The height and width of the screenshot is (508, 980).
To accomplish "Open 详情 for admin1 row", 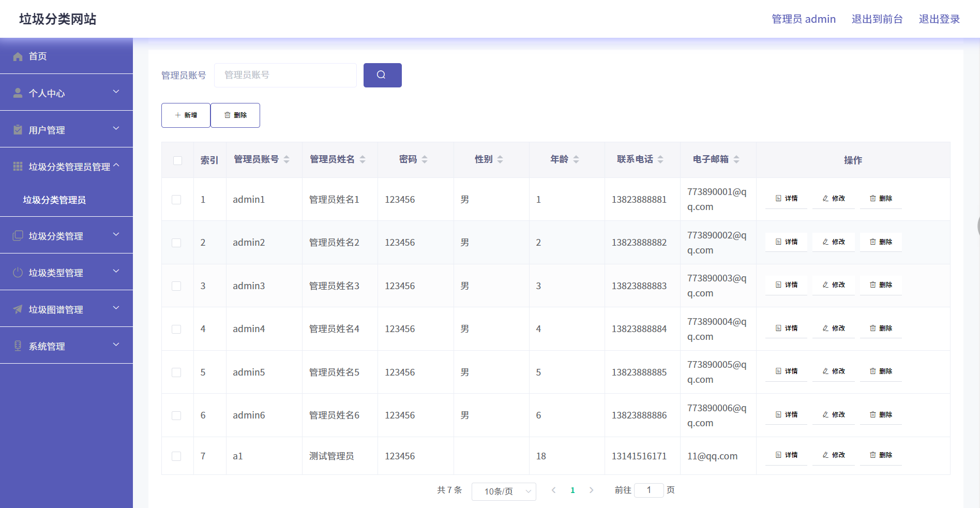I will 786,199.
